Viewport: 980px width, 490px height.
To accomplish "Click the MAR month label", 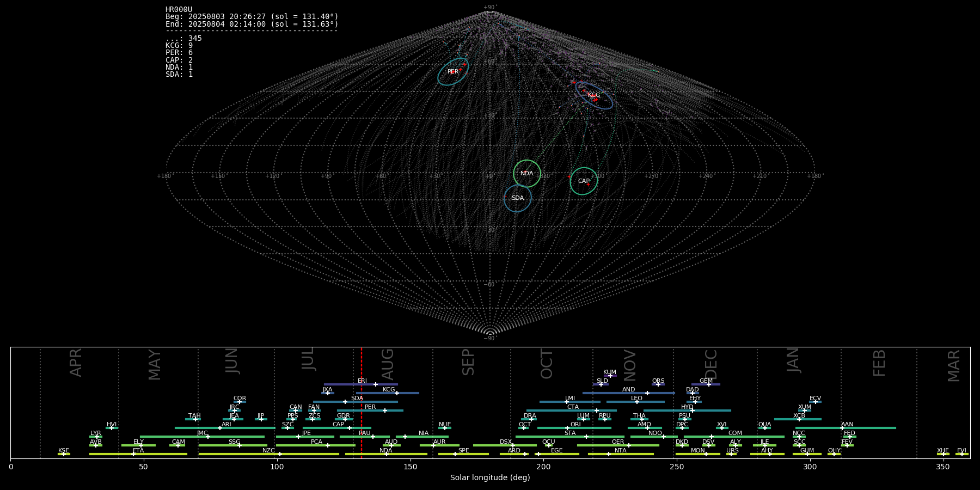I will (x=954, y=366).
